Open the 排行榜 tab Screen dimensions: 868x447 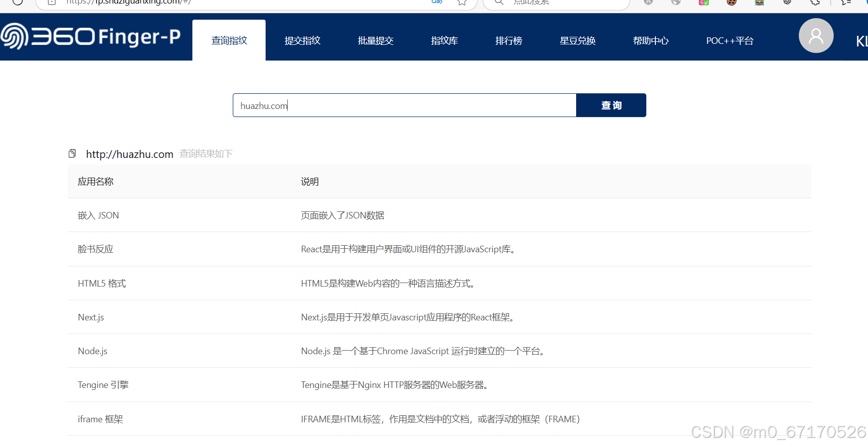point(508,40)
